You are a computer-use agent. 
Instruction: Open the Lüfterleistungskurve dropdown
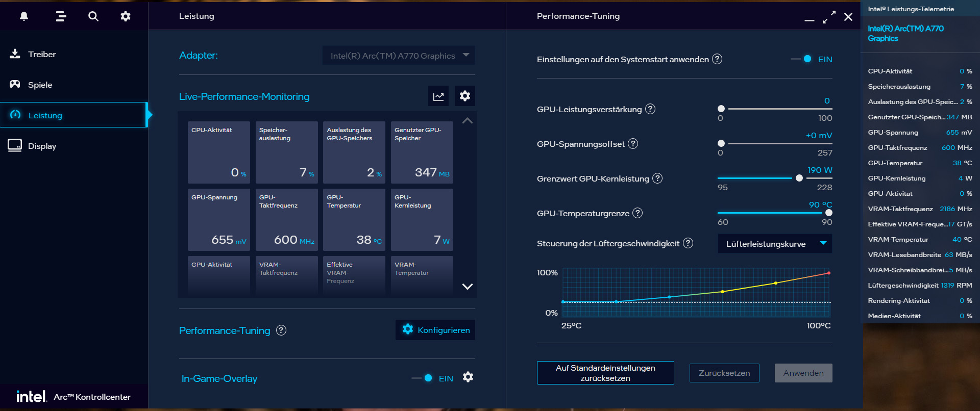coord(775,244)
